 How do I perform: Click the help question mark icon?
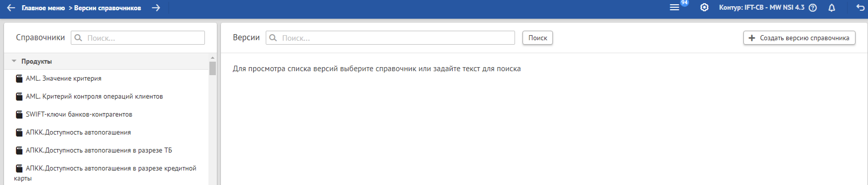pyautogui.click(x=813, y=8)
